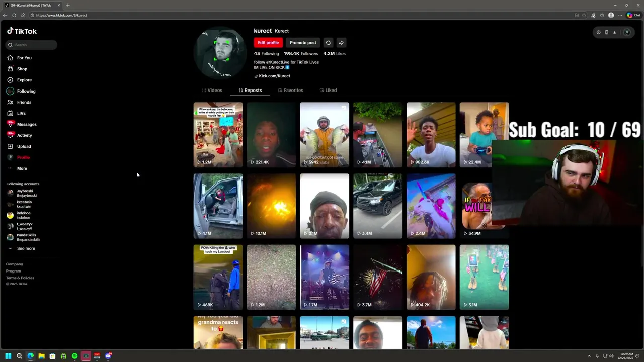The height and width of the screenshot is (362, 644).
Task: Open the More menu in sidebar
Action: [x=18, y=168]
